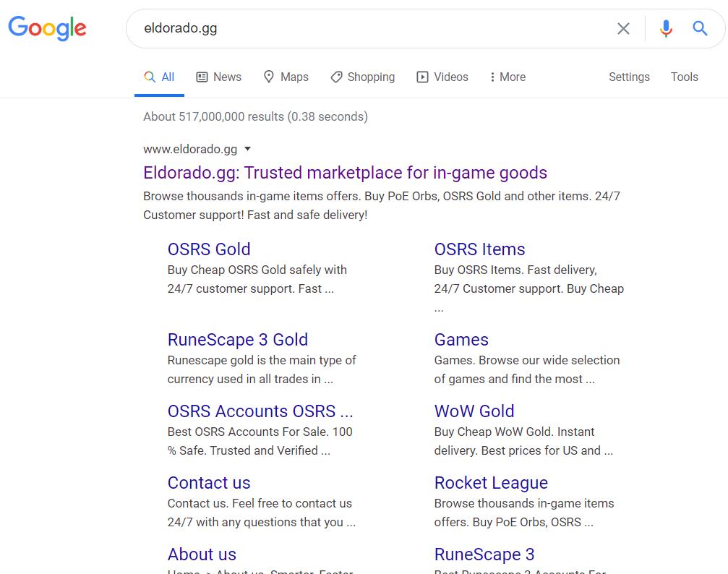The image size is (728, 574).
Task: Click the Browse thousands in-game items offers description
Action: tap(381, 205)
